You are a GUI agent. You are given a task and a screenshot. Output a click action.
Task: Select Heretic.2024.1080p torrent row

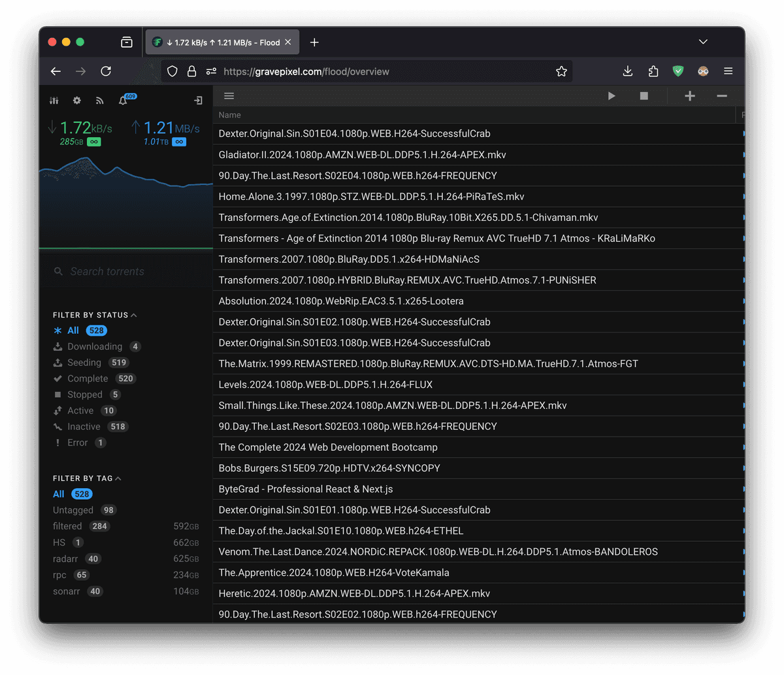(479, 594)
